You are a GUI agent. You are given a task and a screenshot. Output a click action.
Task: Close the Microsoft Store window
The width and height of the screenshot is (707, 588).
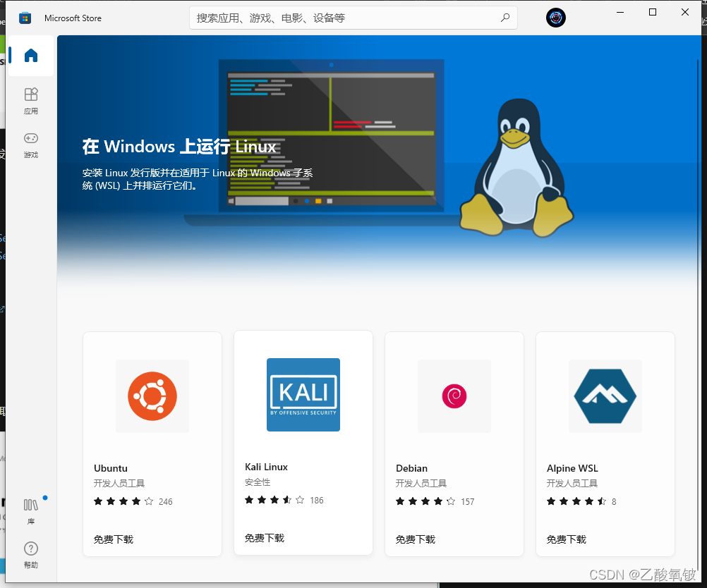pos(685,13)
